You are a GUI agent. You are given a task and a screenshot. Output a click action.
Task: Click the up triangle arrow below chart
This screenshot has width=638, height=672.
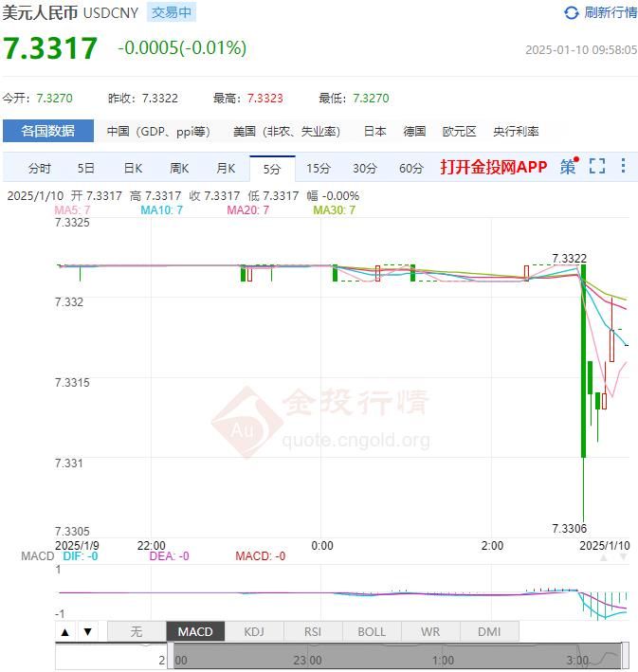click(65, 631)
